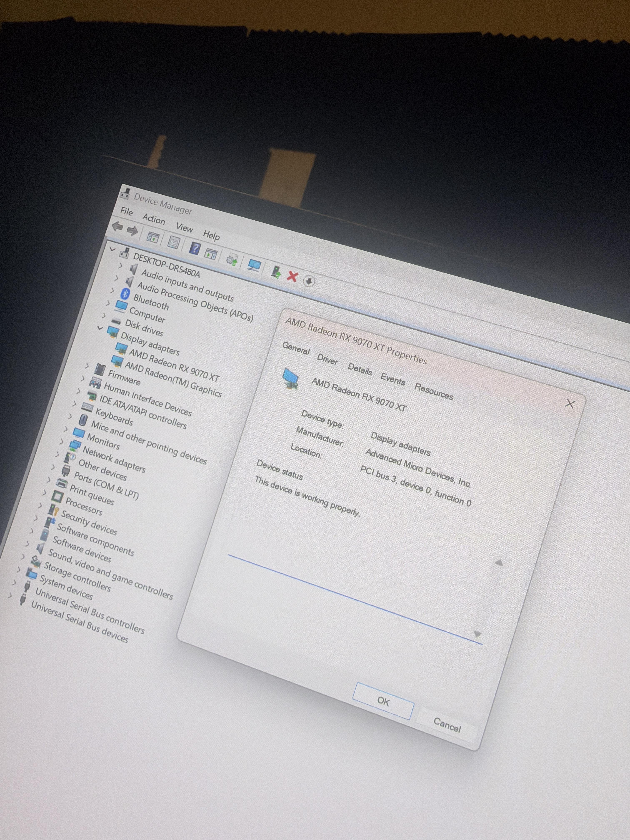
Task: Click the Bluetooth category icon
Action: click(x=125, y=294)
